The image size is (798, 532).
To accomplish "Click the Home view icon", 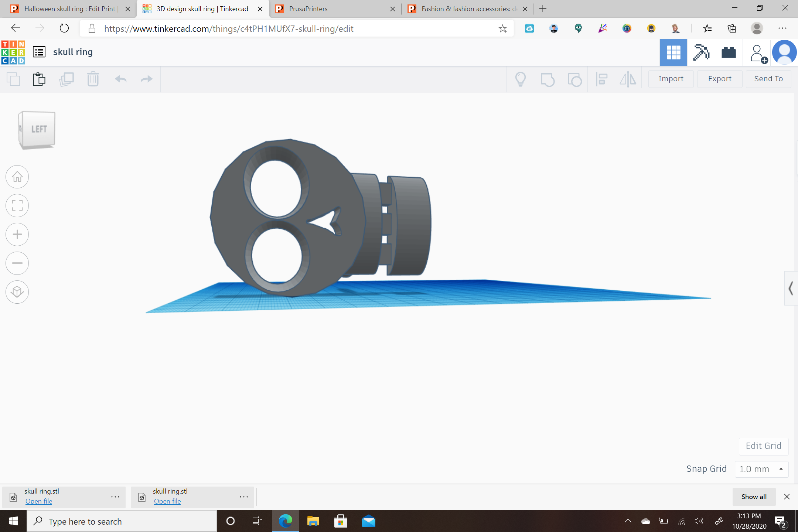I will pos(17,177).
